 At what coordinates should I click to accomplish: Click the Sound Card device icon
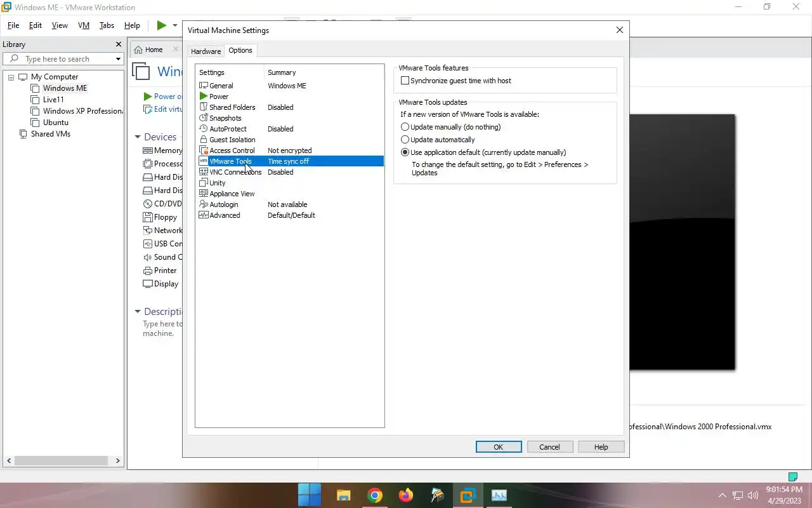[x=148, y=257]
